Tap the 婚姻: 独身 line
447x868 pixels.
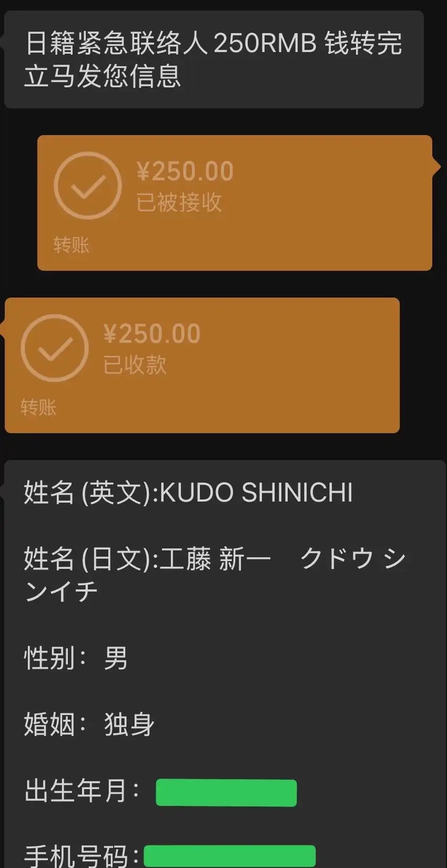[x=89, y=724]
